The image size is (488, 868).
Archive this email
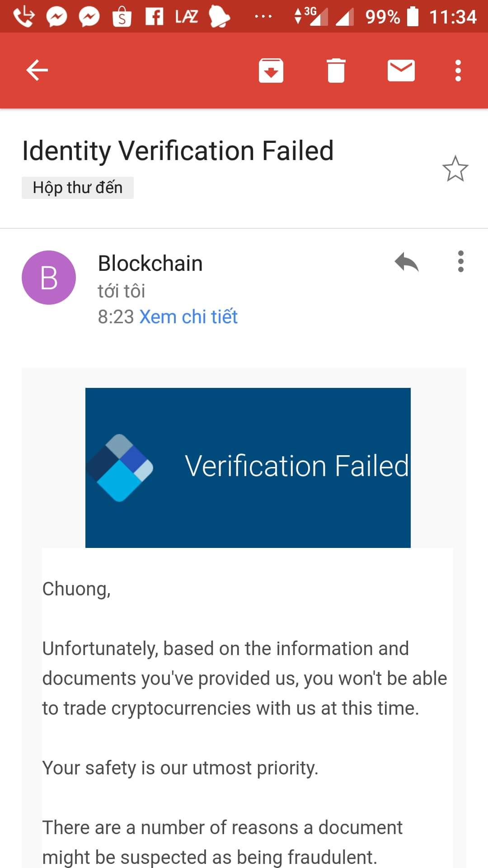pos(271,71)
